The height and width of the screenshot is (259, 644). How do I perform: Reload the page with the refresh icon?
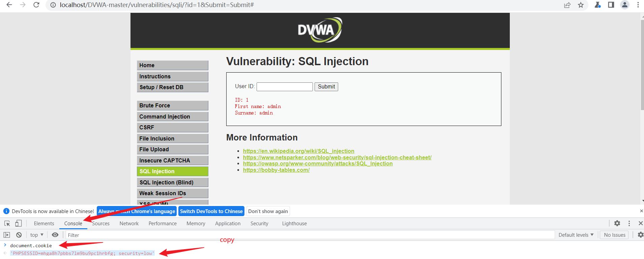(36, 5)
